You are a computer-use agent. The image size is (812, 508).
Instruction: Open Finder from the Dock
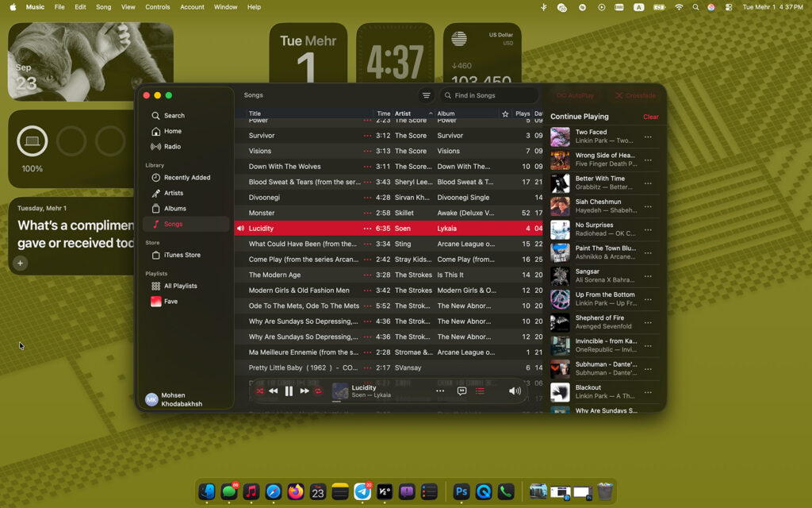(x=207, y=491)
